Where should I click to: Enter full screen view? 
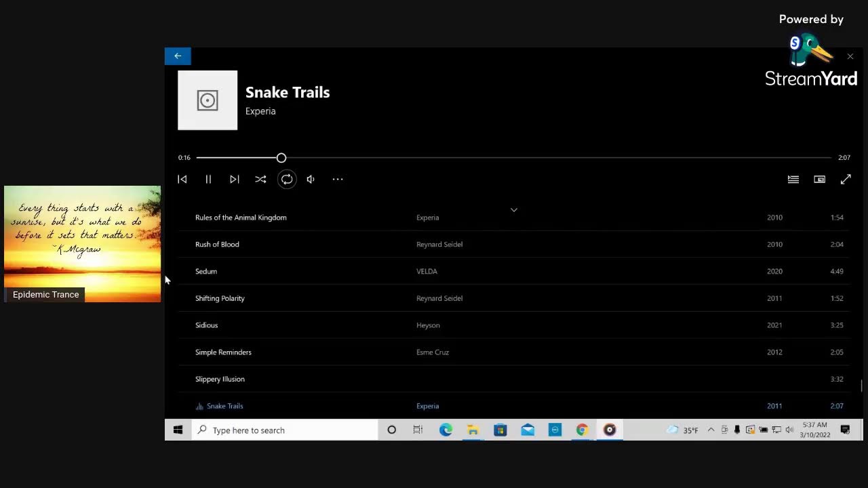pos(846,180)
